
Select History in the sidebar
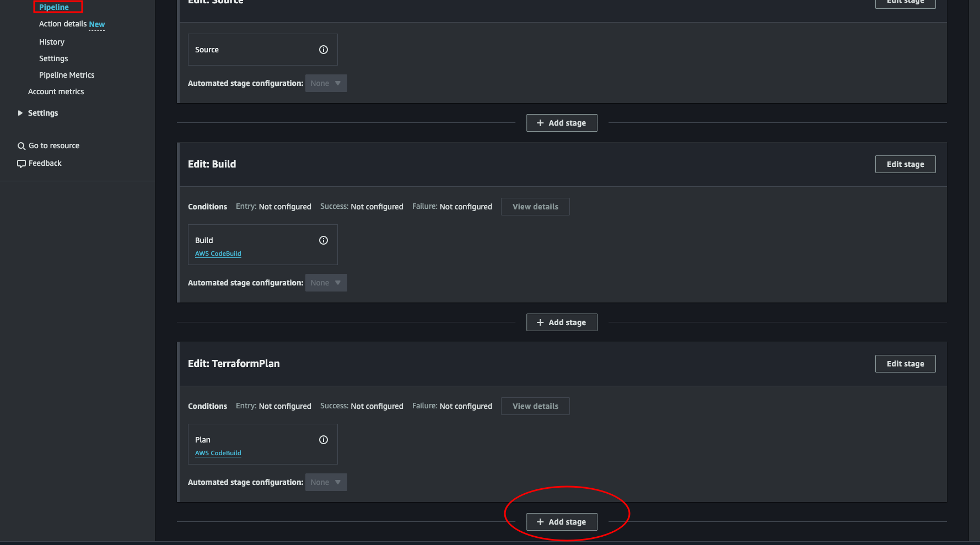(x=52, y=42)
